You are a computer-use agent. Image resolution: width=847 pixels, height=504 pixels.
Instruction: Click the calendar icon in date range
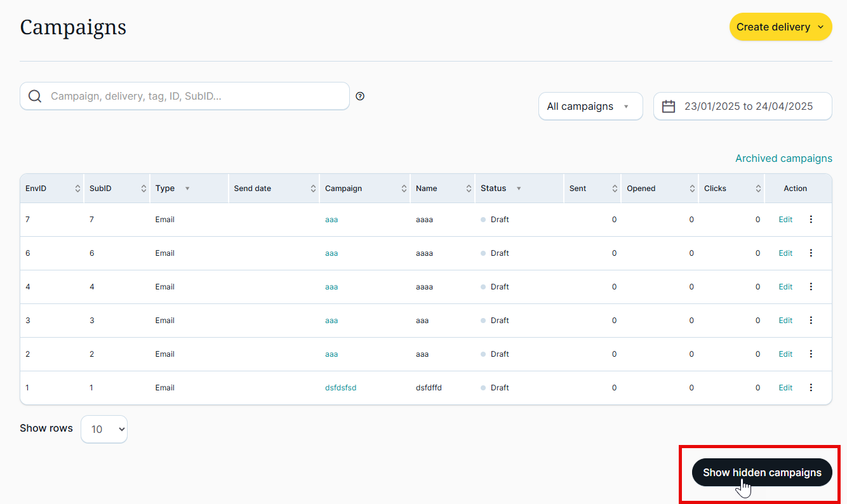point(669,107)
